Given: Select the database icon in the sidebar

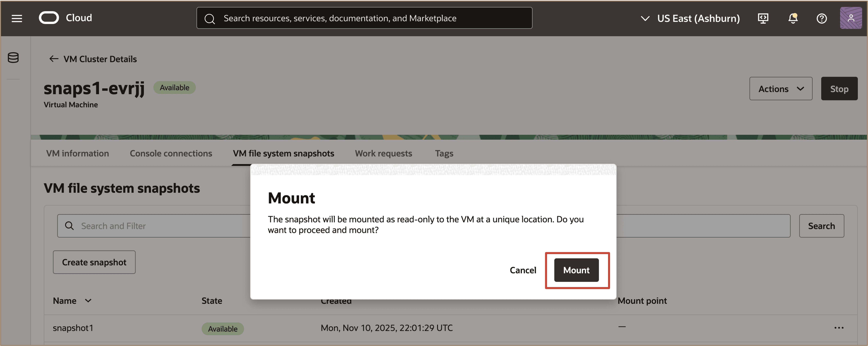Looking at the screenshot, I should (13, 57).
